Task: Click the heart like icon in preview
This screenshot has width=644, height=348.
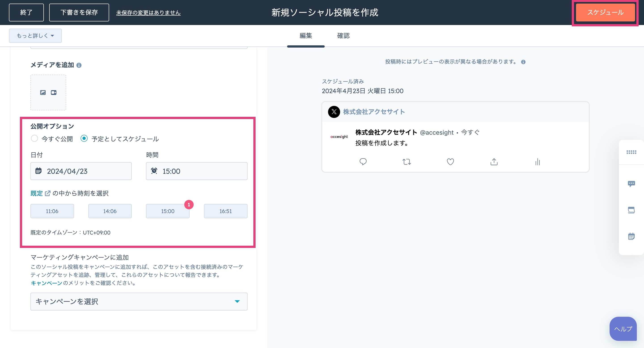Action: [x=451, y=162]
